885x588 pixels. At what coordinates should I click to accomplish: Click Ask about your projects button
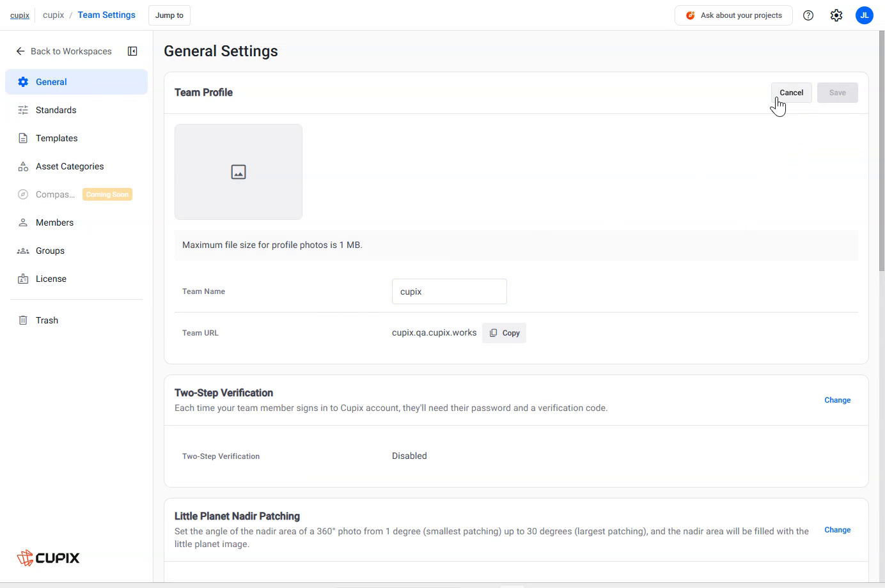[733, 15]
